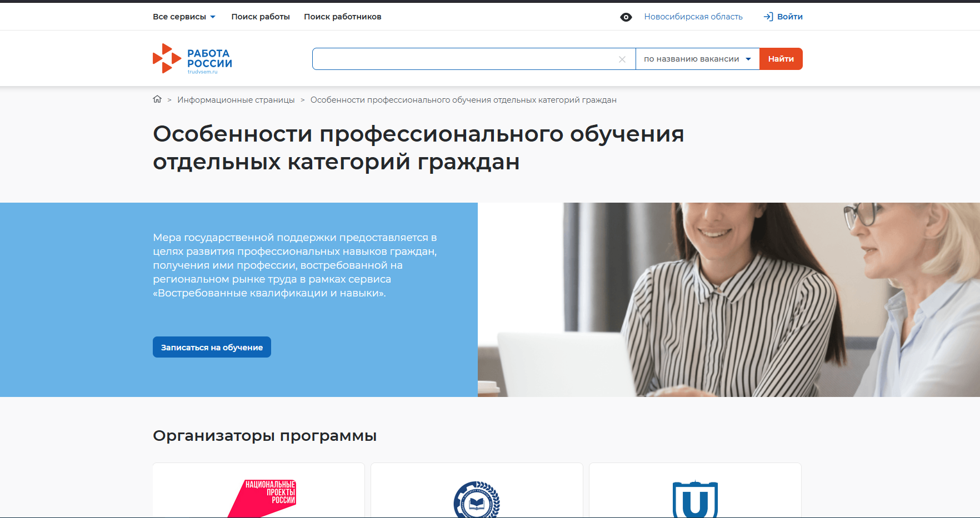Open the по названию вакансии dropdown

click(x=697, y=59)
